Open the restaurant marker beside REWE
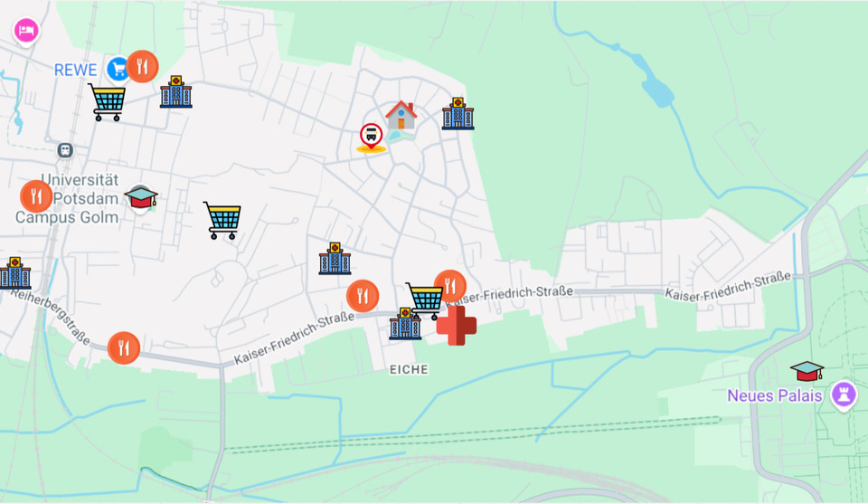The height and width of the screenshot is (504, 868). (x=142, y=66)
